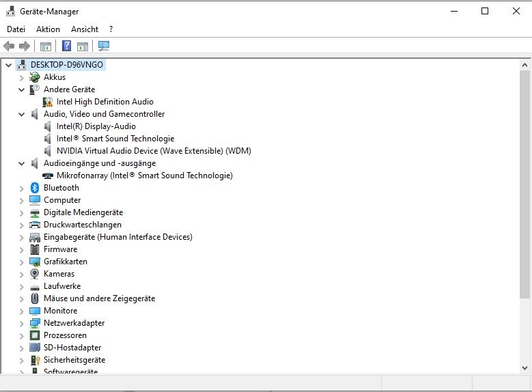
Task: Click the forward arrow in the toolbar
Action: click(x=25, y=46)
